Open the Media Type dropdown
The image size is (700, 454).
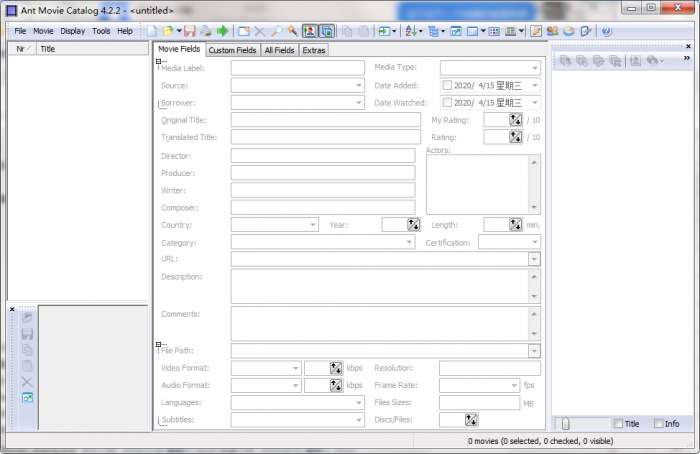535,68
